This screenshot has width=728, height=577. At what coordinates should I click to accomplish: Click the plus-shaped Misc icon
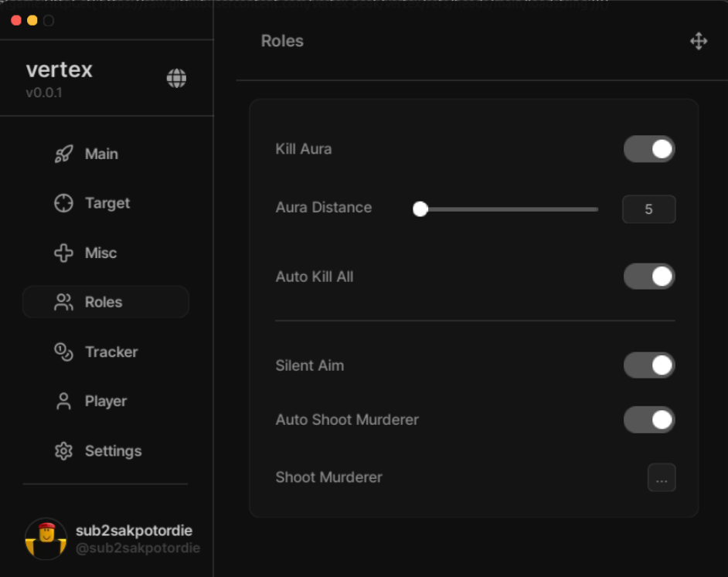63,253
